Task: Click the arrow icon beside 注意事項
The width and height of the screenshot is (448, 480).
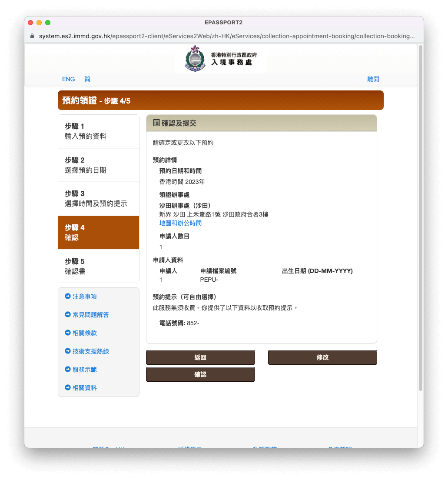Action: 68,296
